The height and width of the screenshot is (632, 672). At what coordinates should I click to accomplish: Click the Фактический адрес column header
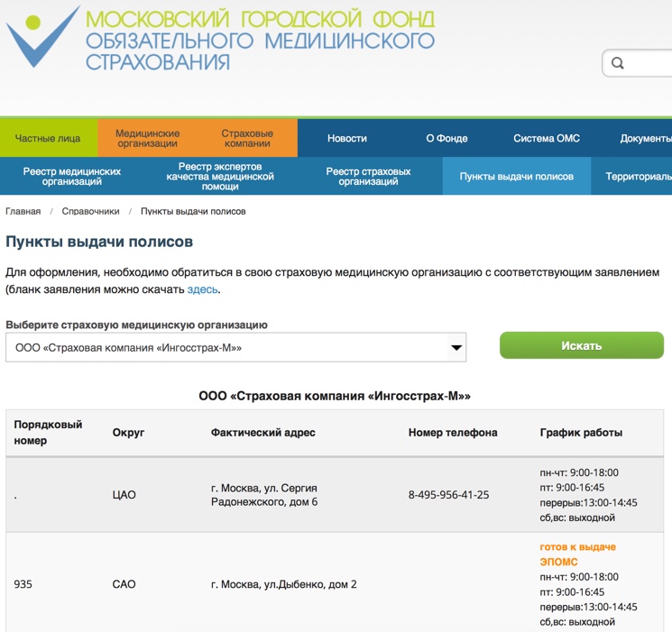coord(263,433)
